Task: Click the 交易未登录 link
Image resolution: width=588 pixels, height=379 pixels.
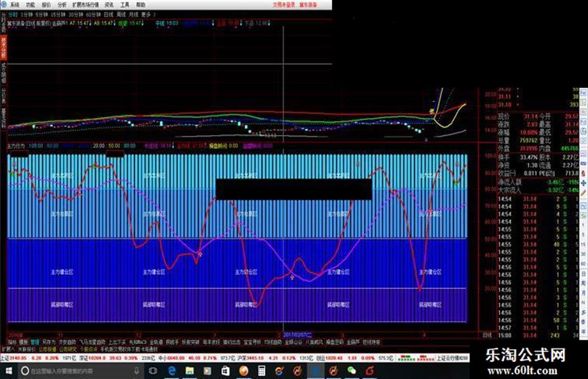Action: tap(284, 5)
